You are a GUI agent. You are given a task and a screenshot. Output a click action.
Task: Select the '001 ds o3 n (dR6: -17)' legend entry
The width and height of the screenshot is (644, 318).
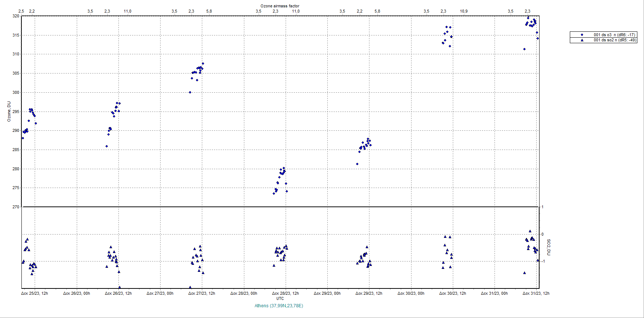(614, 35)
